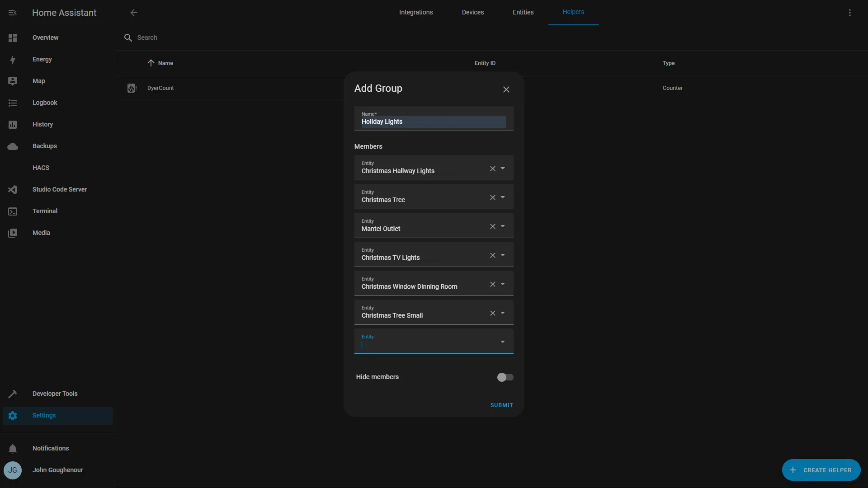868x488 pixels.
Task: Expand the empty Entity field dropdown
Action: click(x=503, y=341)
